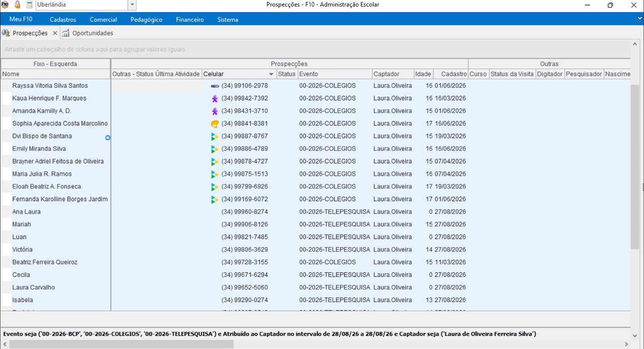Click the Fixo - Esquerda band header
The image size is (644, 349).
pyautogui.click(x=55, y=64)
